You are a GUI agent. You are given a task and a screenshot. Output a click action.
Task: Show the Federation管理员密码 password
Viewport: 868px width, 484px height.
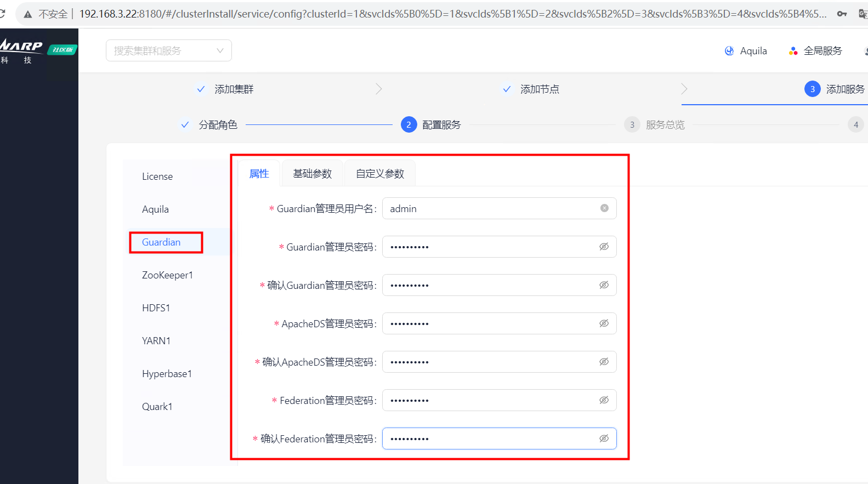(x=604, y=400)
